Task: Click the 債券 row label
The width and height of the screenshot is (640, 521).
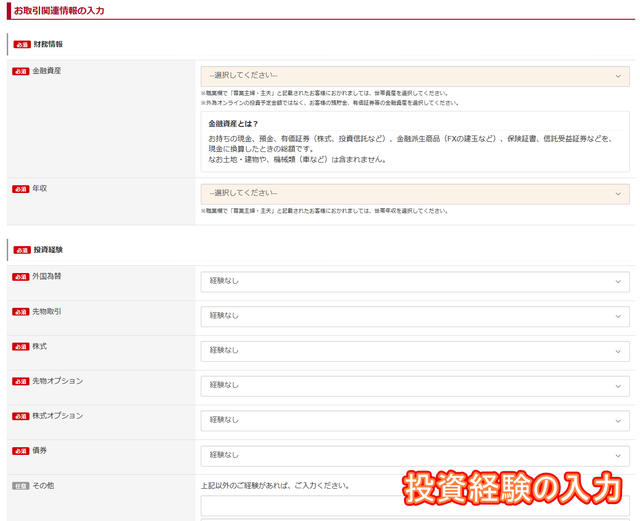Action: [x=40, y=451]
